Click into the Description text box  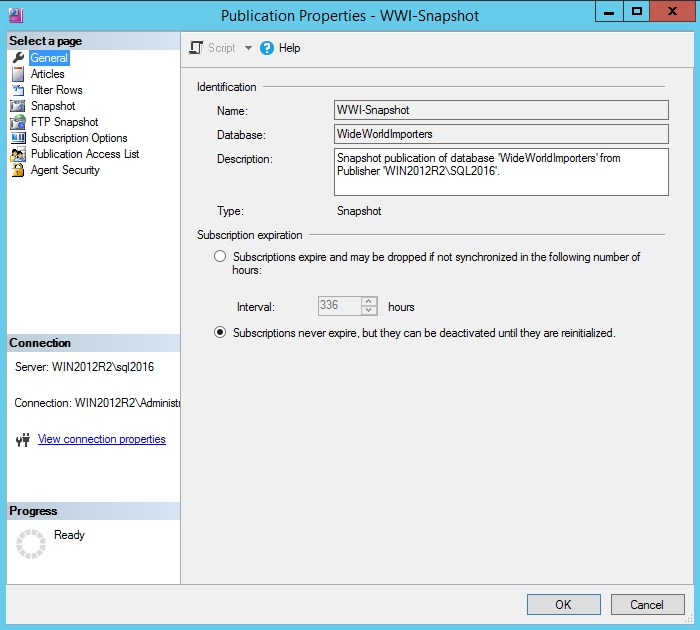coord(501,172)
